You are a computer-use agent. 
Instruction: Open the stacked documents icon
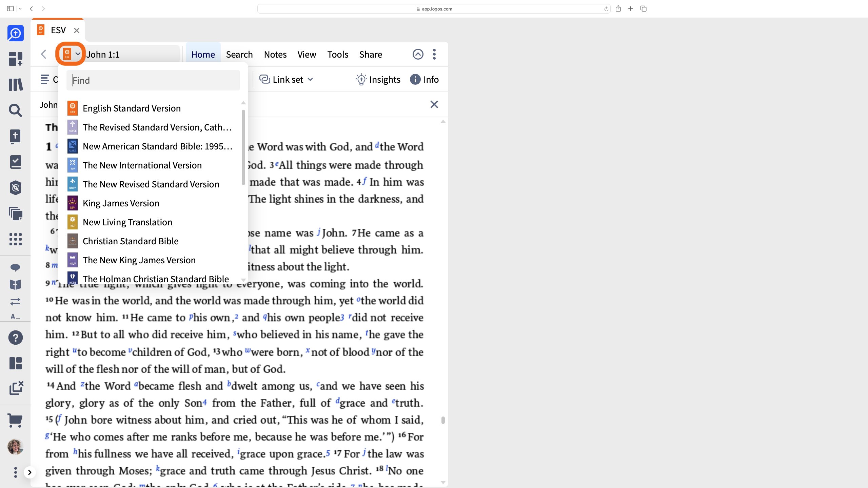[15, 213]
